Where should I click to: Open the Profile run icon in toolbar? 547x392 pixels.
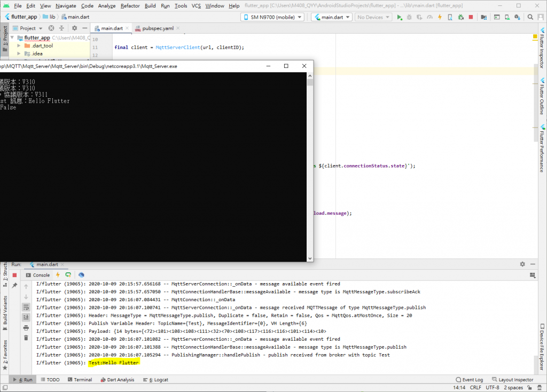(430, 17)
